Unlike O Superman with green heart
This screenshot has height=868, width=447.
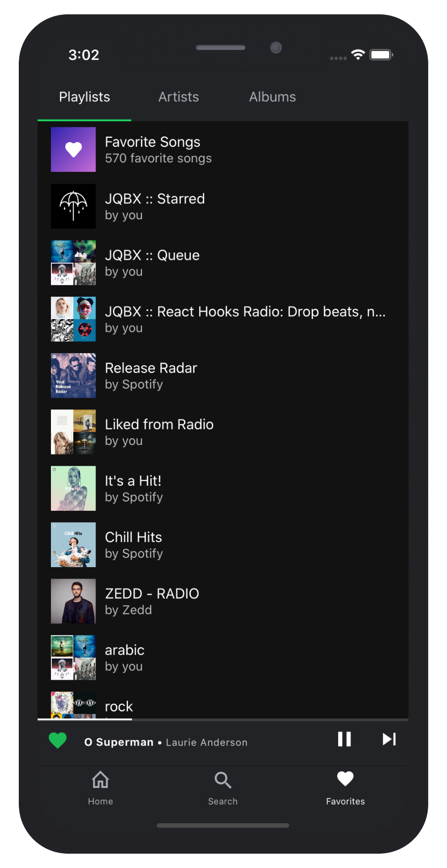click(58, 741)
